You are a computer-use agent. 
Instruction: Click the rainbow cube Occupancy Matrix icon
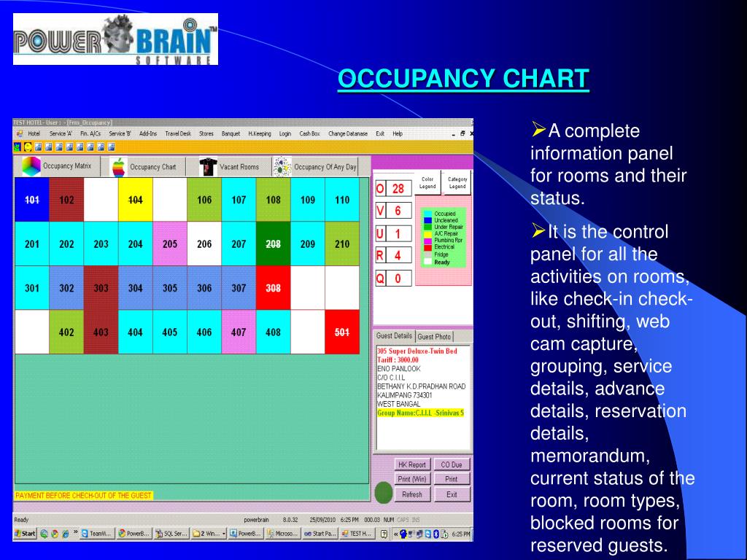(x=31, y=166)
